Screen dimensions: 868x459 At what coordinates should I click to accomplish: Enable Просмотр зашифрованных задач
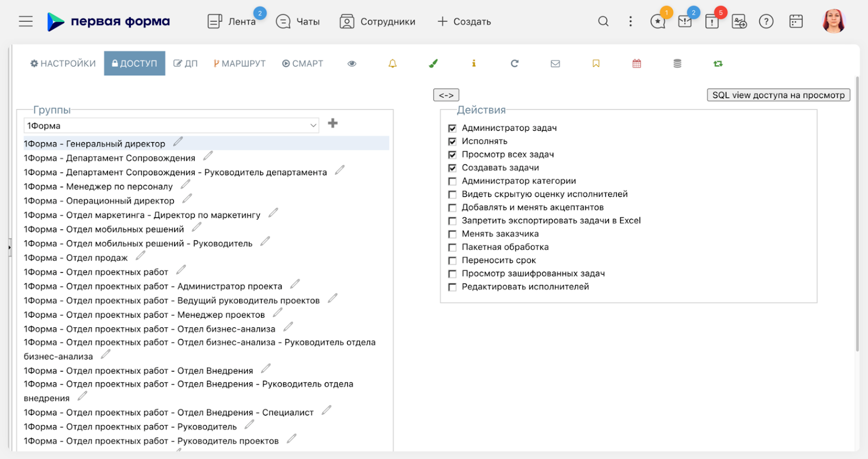pos(452,274)
